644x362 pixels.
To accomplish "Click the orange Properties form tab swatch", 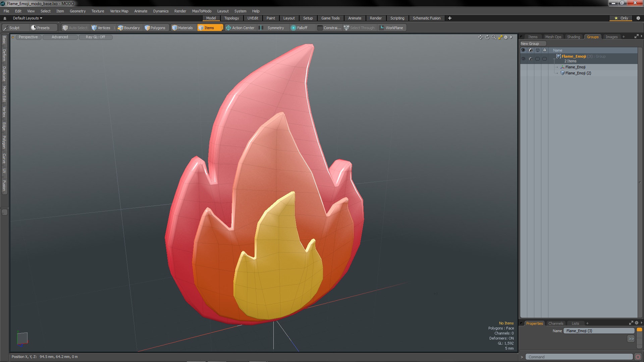I will (x=639, y=330).
